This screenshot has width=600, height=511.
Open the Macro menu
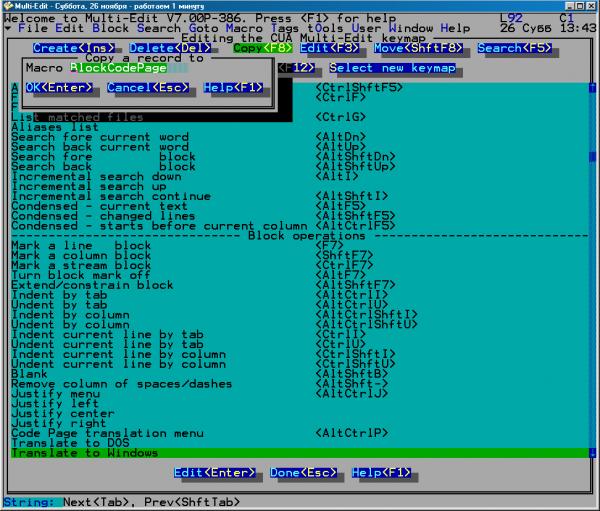[244, 28]
